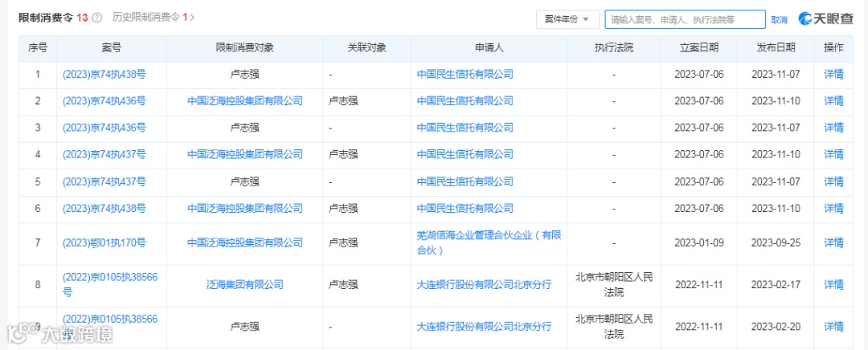Image resolution: width=868 pixels, height=350 pixels.
Task: Click the 执行法院 column header
Action: (x=614, y=48)
